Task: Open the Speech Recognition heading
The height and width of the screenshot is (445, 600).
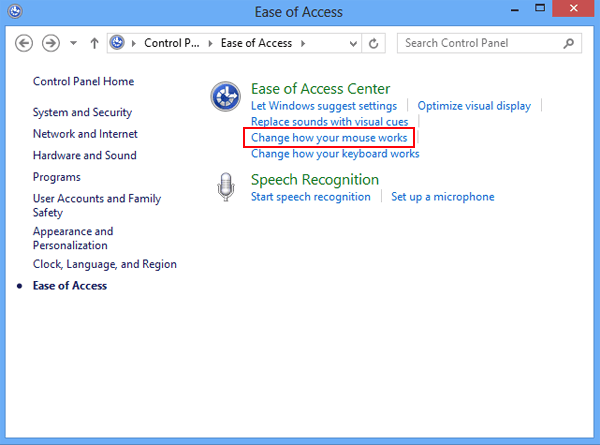Action: coord(315,179)
